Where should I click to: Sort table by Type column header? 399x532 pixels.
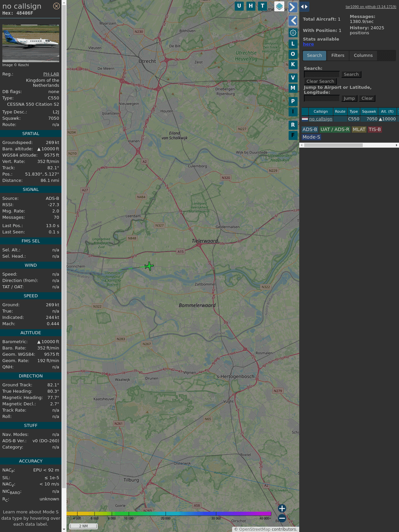354,112
